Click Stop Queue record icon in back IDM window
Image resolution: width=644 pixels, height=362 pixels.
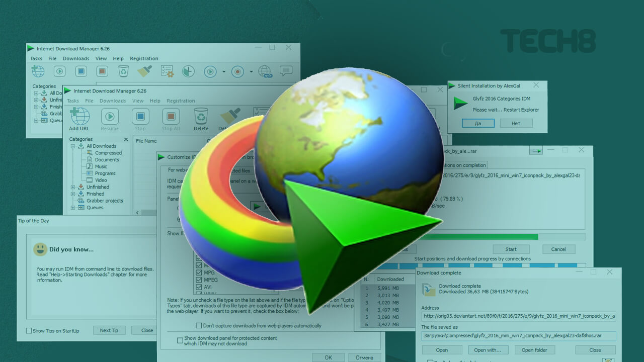click(237, 71)
